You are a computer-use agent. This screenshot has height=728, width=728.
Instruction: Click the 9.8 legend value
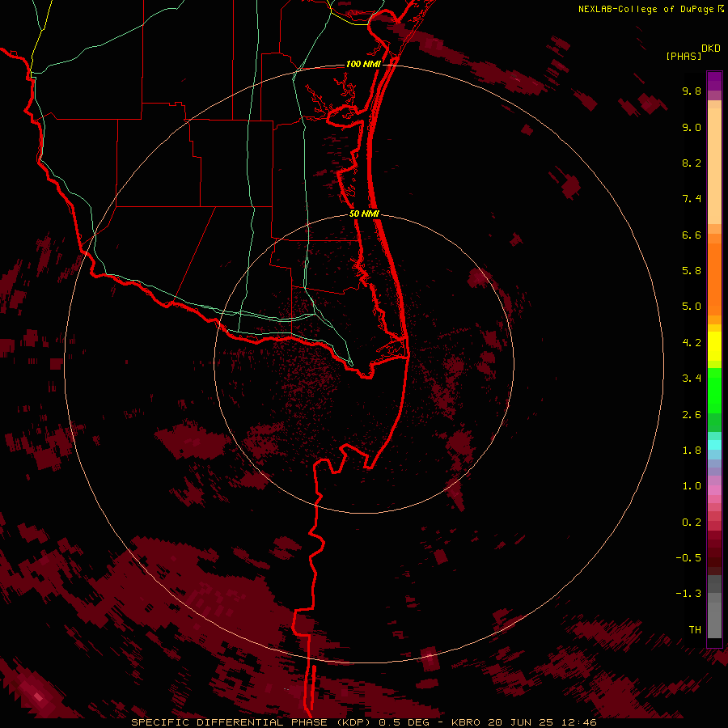tap(692, 91)
